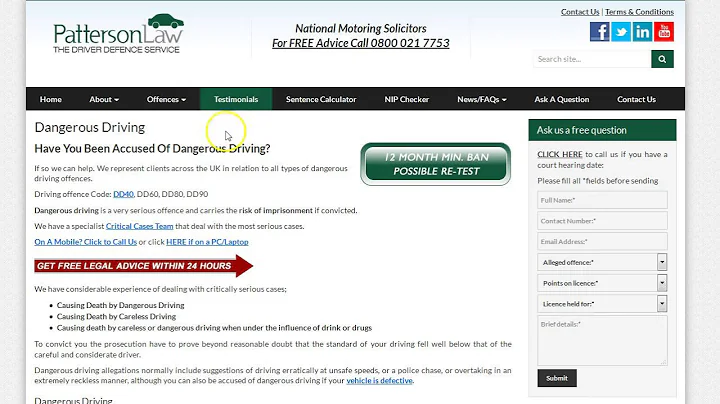Open the Points on licence dropdown
The height and width of the screenshot is (404, 720).
[602, 283]
